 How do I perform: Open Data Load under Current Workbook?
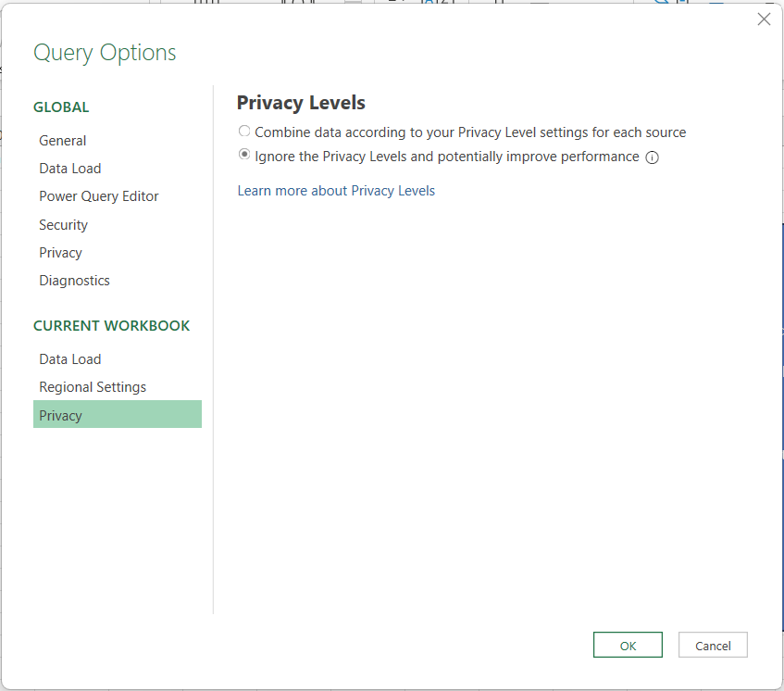pyautogui.click(x=70, y=359)
